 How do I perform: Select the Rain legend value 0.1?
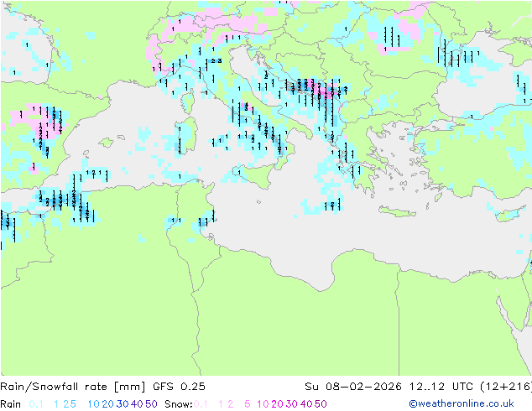click(x=36, y=404)
